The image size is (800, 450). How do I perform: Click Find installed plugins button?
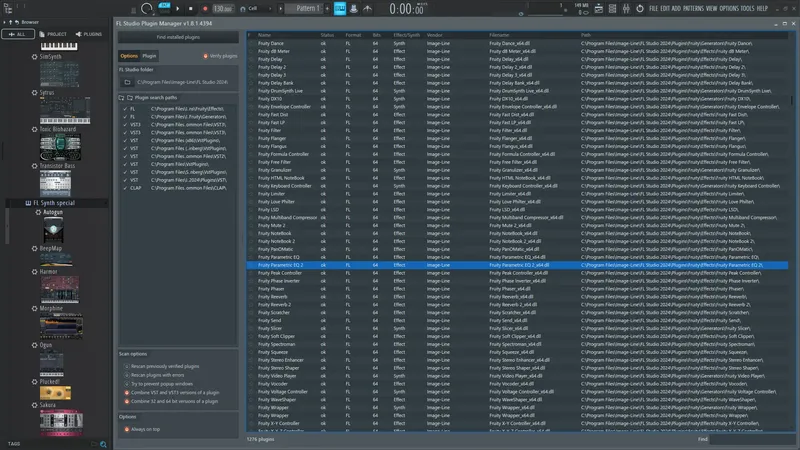click(178, 37)
